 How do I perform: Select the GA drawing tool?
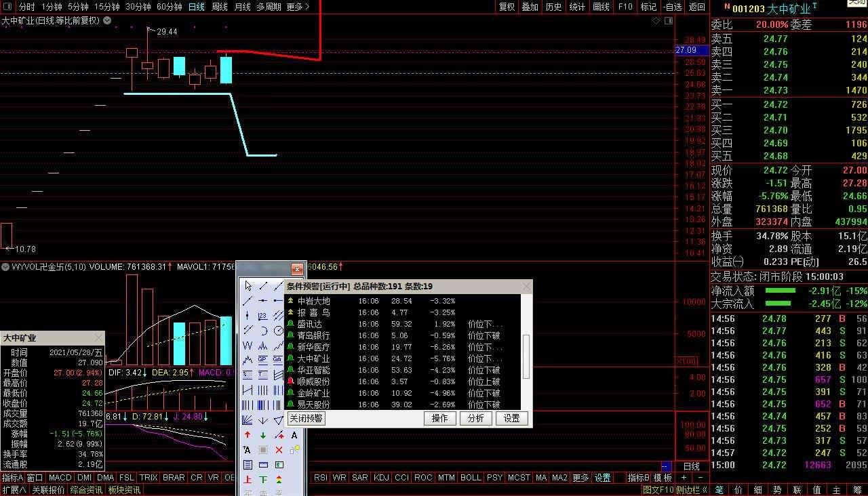[278, 360]
